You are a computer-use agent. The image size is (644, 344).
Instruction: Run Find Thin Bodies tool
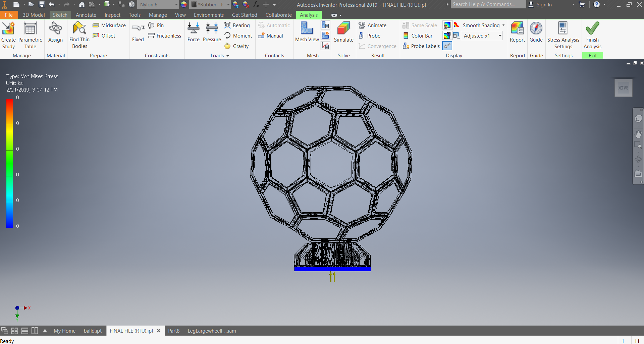[x=79, y=35]
